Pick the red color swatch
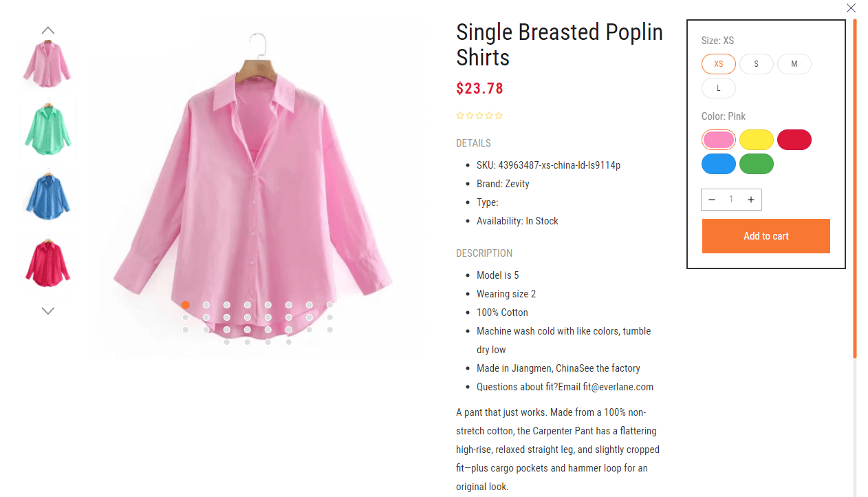The width and height of the screenshot is (868, 497). 794,140
